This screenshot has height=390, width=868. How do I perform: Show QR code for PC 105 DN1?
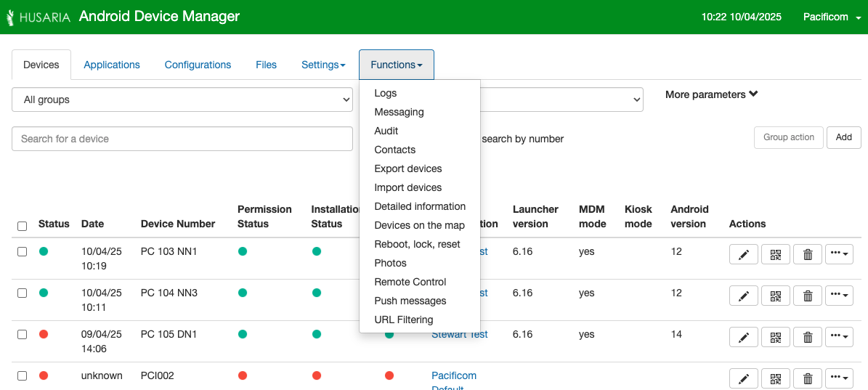pyautogui.click(x=776, y=337)
